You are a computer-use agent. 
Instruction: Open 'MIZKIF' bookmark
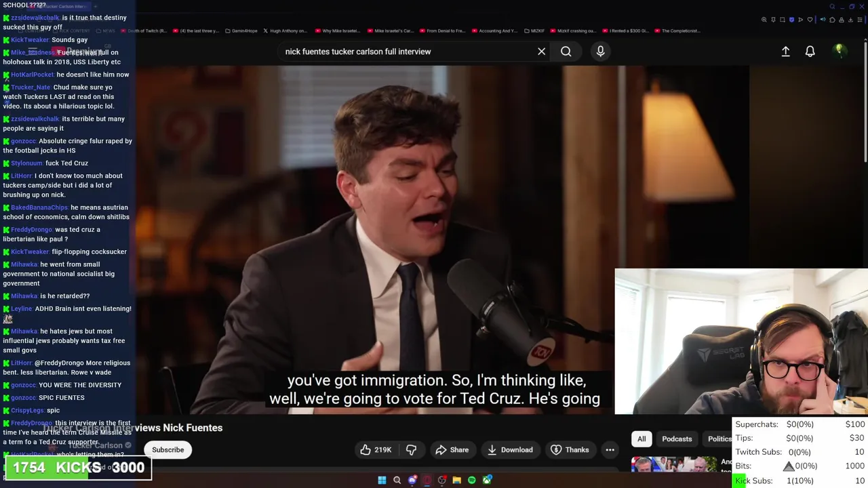pyautogui.click(x=535, y=30)
